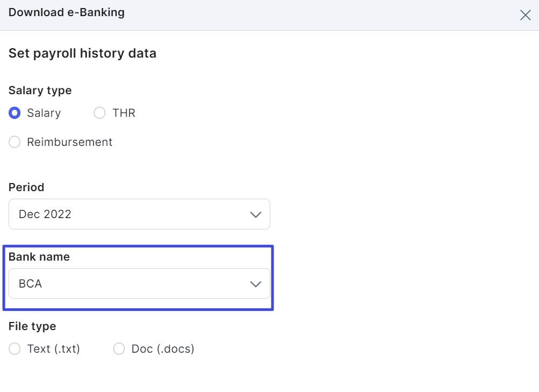Click the Bank name field label
This screenshot has height=392, width=539.
click(x=39, y=257)
